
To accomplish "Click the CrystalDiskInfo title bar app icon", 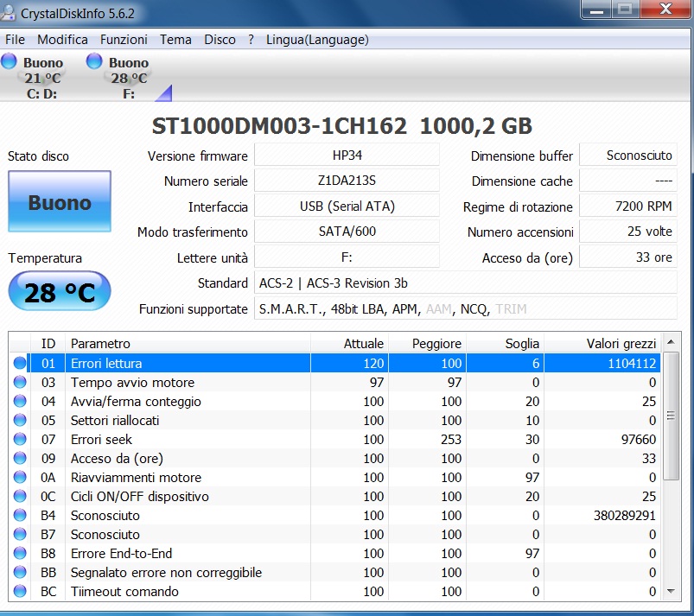I will 9,12.
